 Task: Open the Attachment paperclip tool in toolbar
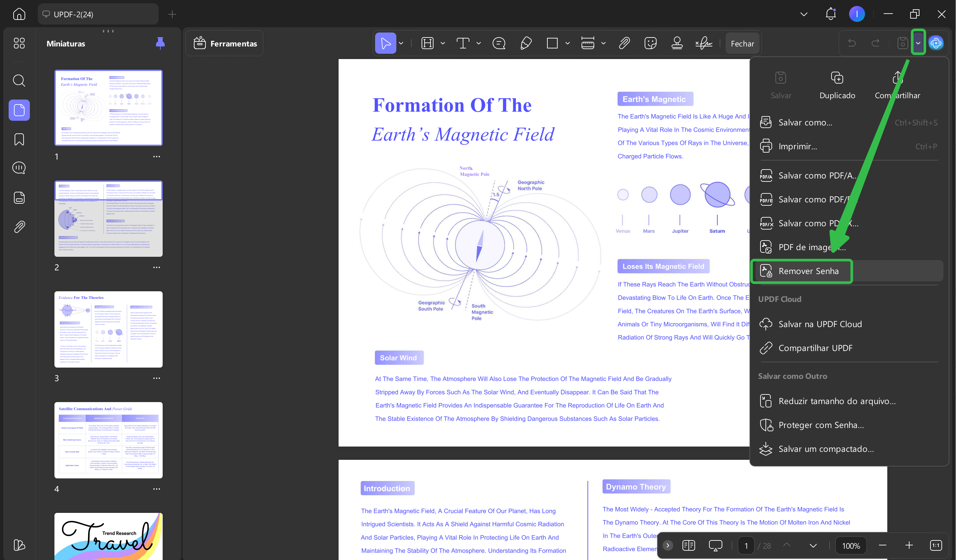click(x=624, y=43)
